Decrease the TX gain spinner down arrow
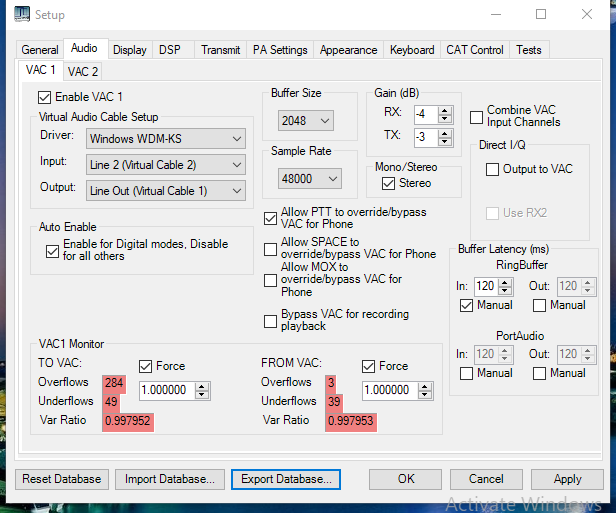The image size is (616, 513). pyautogui.click(x=445, y=141)
